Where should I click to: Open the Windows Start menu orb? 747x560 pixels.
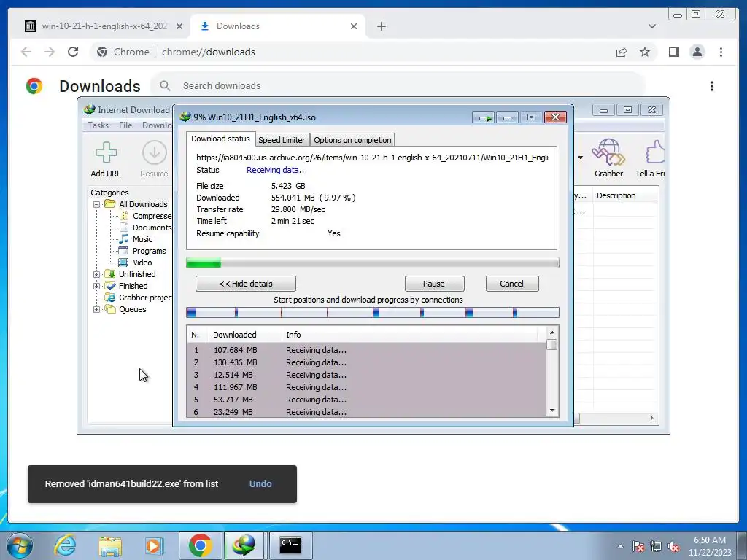pos(19,545)
